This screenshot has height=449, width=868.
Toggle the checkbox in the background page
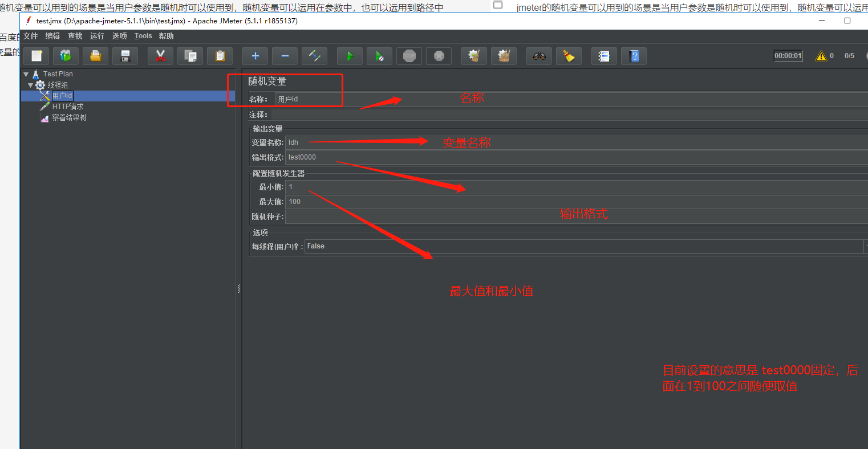pos(498,5)
